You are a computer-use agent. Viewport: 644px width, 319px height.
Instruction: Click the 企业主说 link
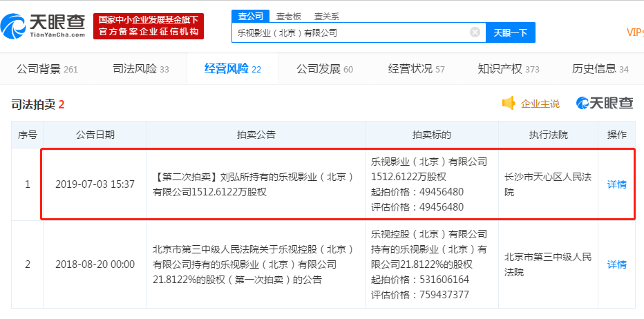[540, 104]
